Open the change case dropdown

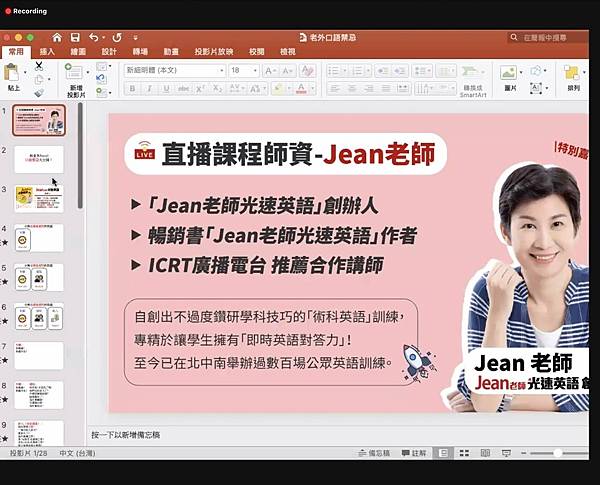257,89
